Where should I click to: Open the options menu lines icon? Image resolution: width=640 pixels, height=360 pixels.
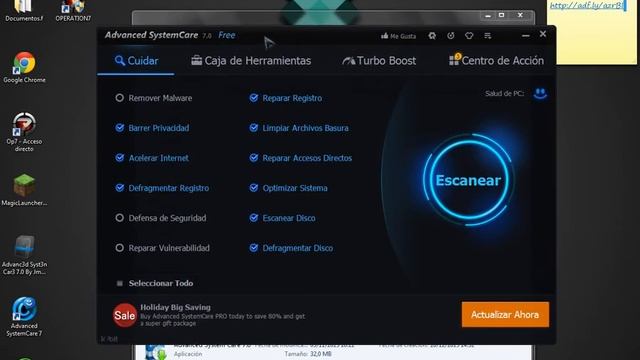point(488,36)
